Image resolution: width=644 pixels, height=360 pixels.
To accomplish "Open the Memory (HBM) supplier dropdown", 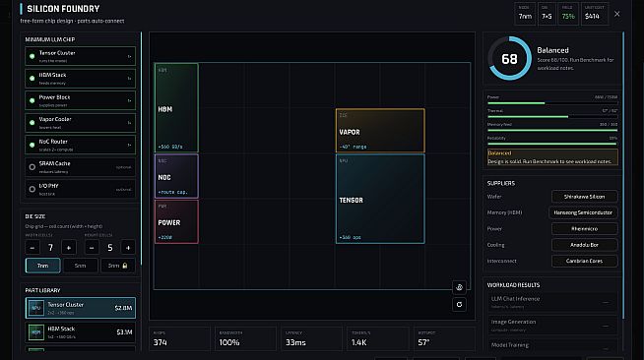I will click(x=583, y=212).
